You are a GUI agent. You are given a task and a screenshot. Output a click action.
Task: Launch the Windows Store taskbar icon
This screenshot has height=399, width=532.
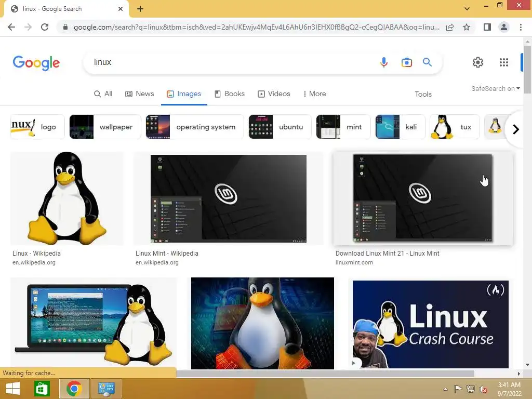pos(42,389)
